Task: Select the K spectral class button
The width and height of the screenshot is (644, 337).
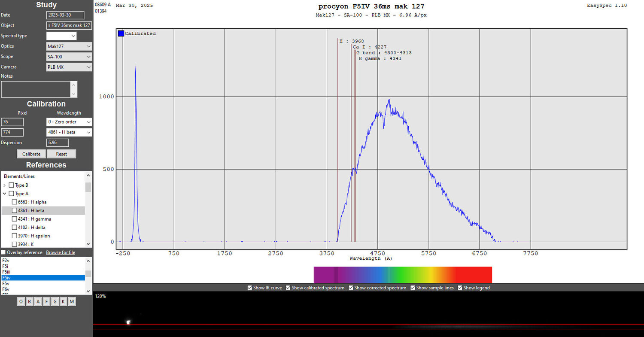Action: (x=63, y=302)
